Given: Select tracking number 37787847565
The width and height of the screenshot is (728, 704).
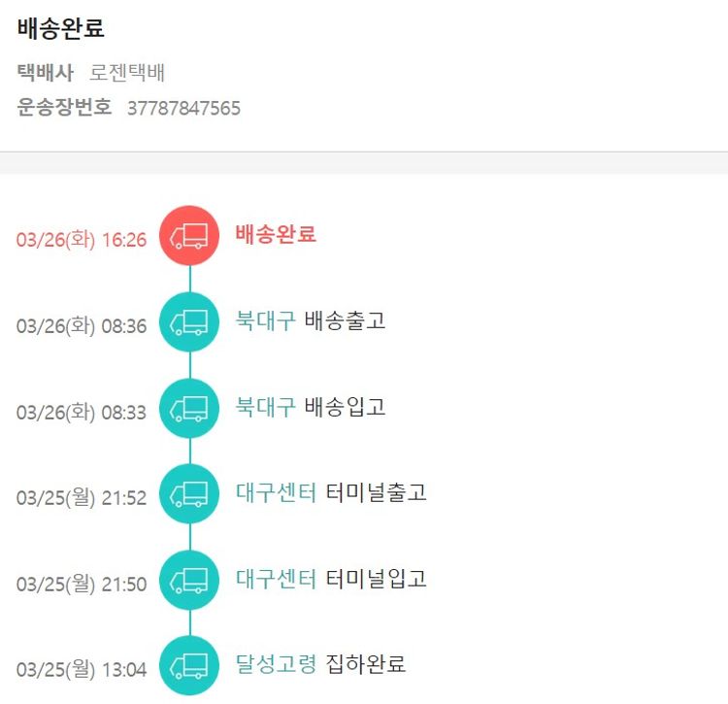Looking at the screenshot, I should (x=183, y=109).
